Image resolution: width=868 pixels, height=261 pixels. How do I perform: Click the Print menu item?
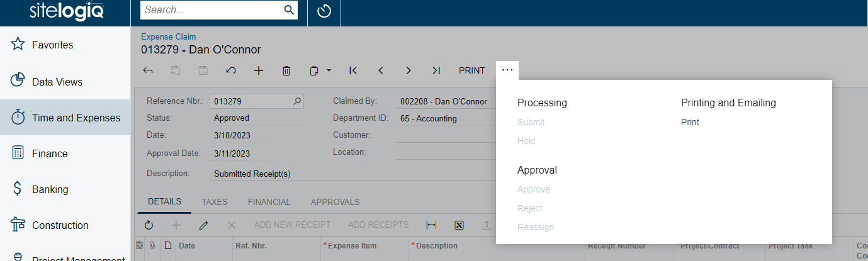[690, 122]
